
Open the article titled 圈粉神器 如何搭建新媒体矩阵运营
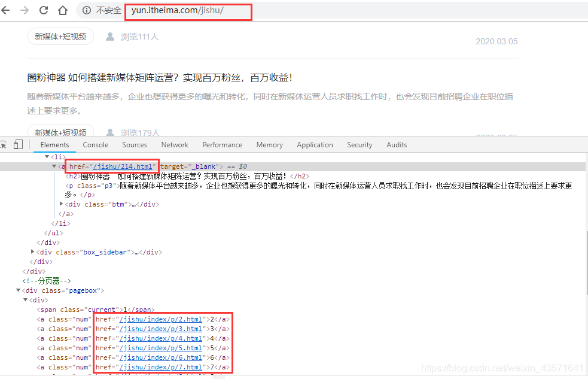coord(160,78)
